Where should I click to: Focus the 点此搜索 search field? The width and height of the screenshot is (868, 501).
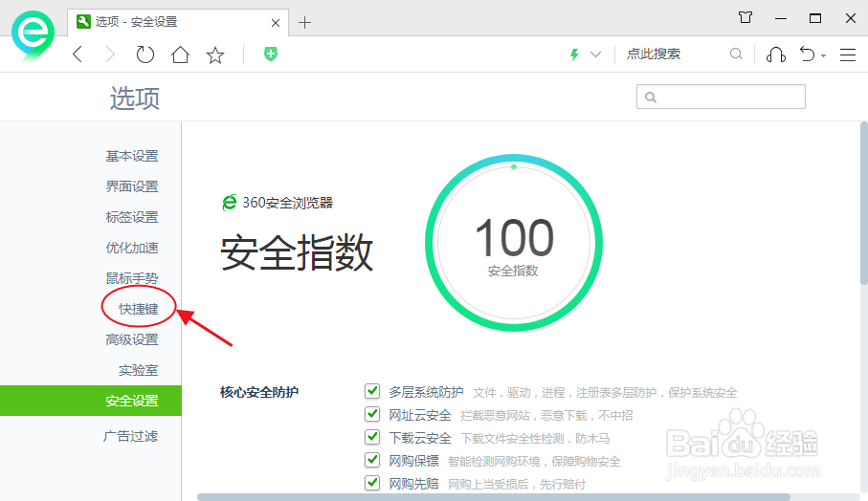pos(676,54)
